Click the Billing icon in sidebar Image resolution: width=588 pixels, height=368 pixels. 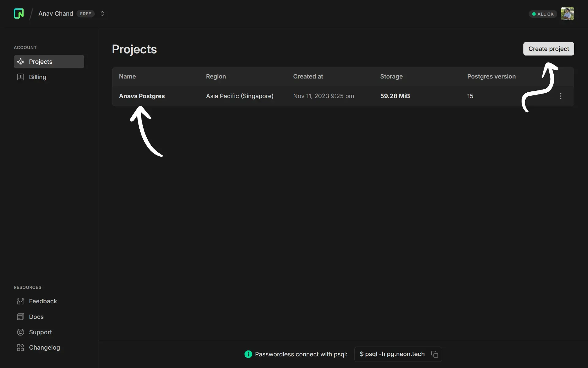click(x=21, y=77)
